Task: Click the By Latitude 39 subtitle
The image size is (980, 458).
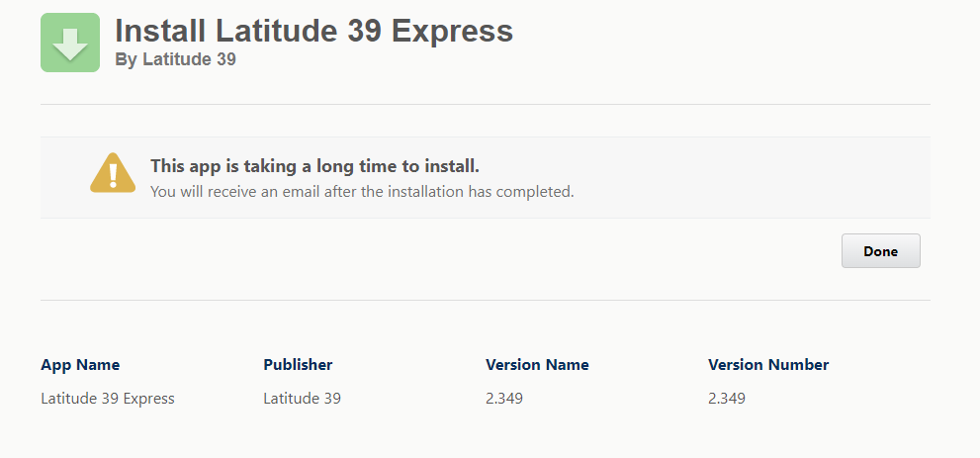Action: click(176, 60)
